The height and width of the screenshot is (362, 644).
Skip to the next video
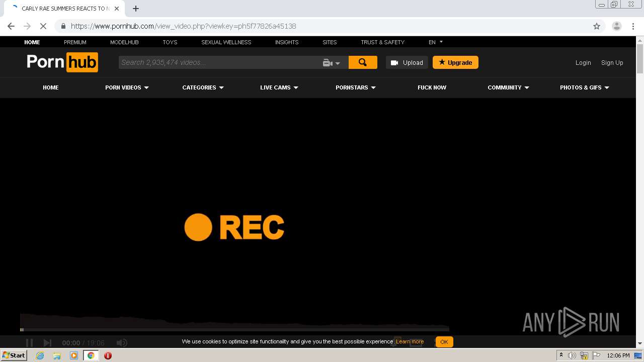click(47, 343)
